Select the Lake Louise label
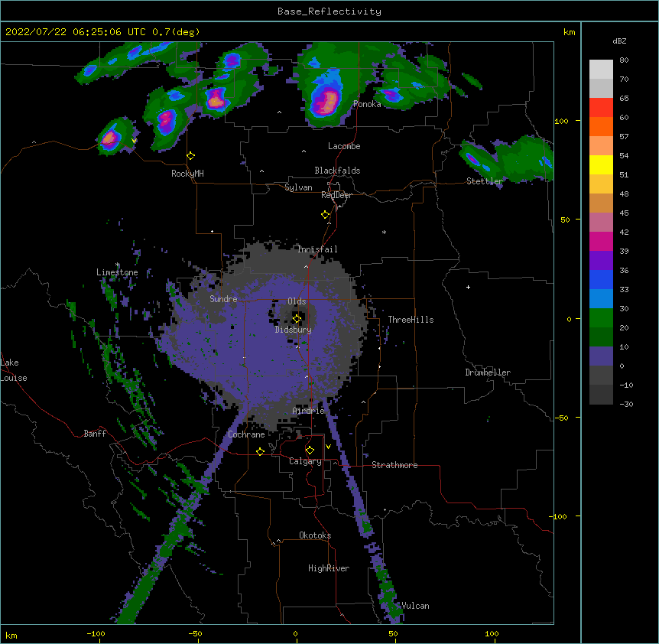 (x=14, y=370)
